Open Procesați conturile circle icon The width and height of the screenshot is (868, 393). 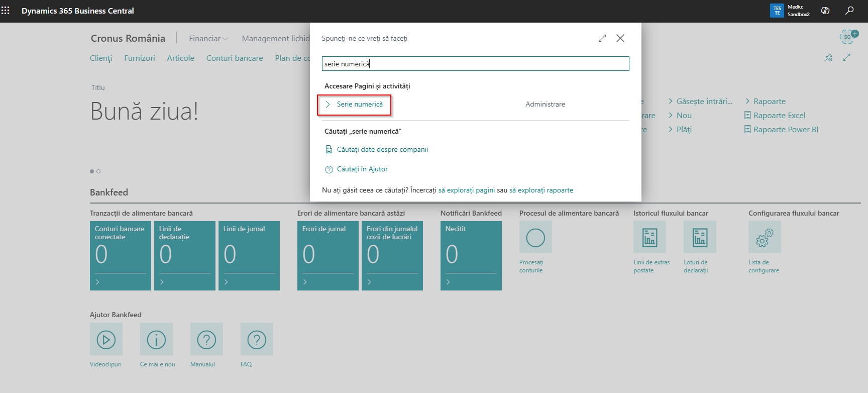pos(535,237)
